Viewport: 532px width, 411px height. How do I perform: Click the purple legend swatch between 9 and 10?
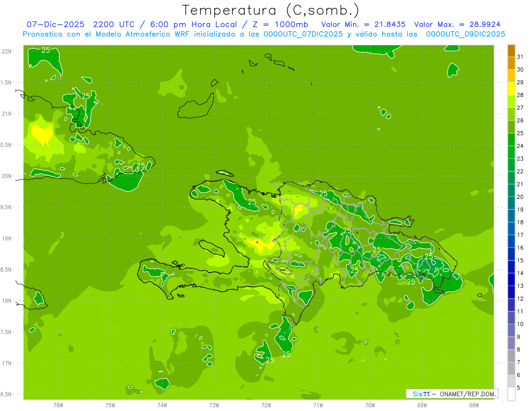click(x=511, y=330)
